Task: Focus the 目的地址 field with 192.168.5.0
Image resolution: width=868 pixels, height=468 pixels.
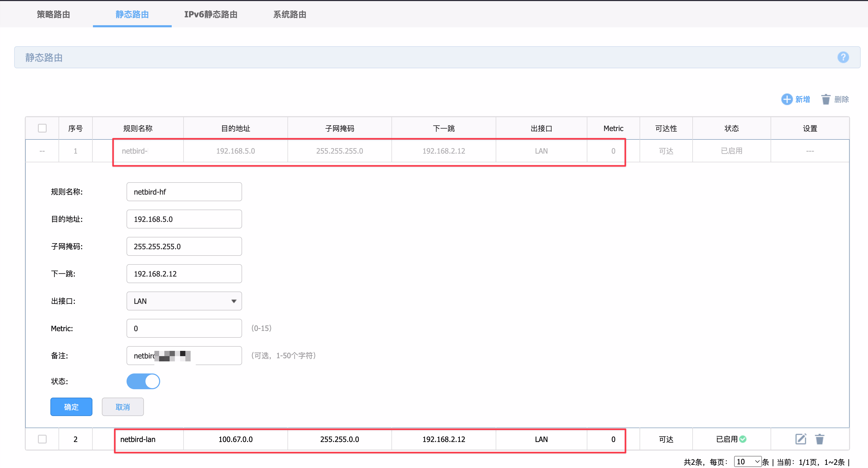Action: pyautogui.click(x=184, y=219)
